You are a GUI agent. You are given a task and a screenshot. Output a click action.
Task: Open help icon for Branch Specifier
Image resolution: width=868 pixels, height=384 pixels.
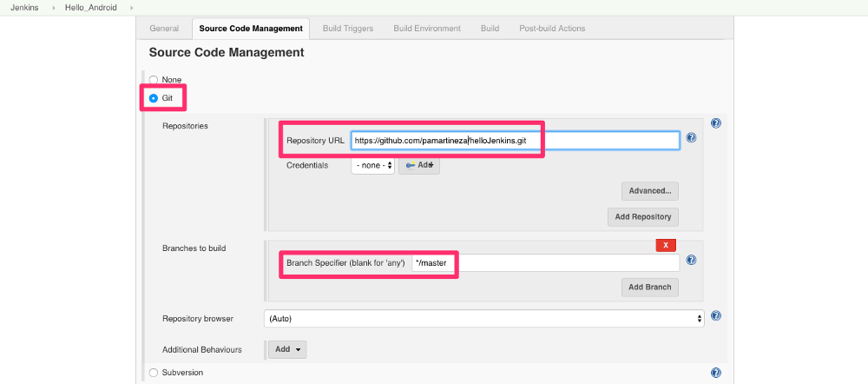(691, 260)
